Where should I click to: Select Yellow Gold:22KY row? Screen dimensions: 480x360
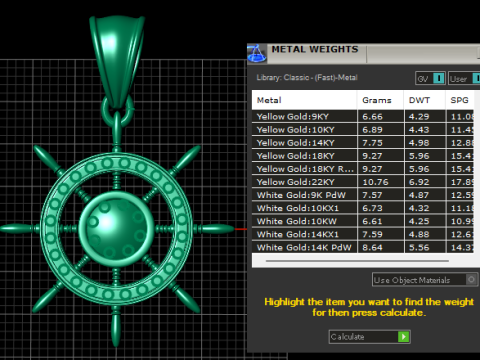(x=363, y=182)
